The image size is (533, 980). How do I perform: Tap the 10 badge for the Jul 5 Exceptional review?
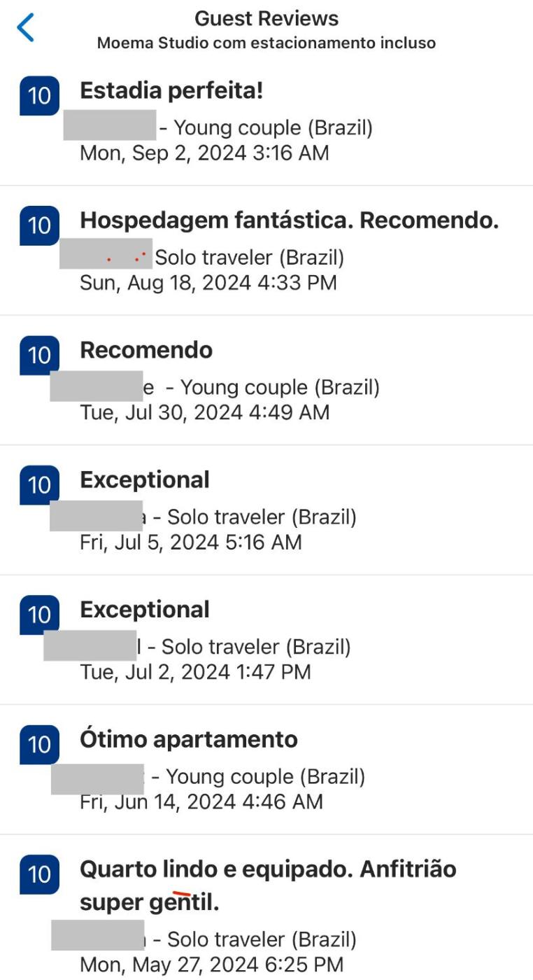click(39, 484)
